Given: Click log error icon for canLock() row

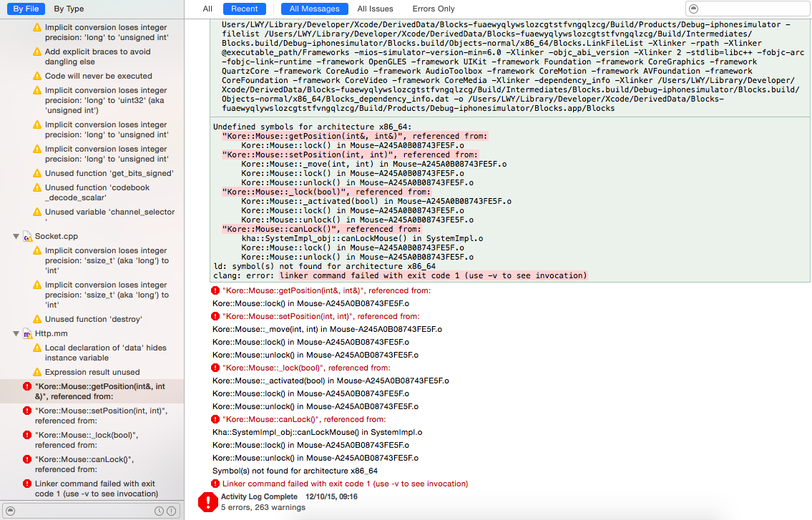Looking at the screenshot, I should tap(216, 420).
